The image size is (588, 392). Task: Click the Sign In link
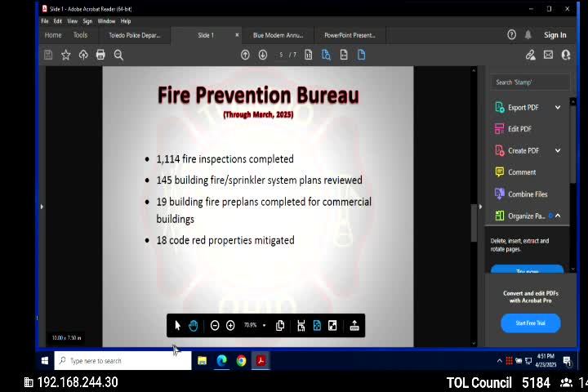coord(555,35)
